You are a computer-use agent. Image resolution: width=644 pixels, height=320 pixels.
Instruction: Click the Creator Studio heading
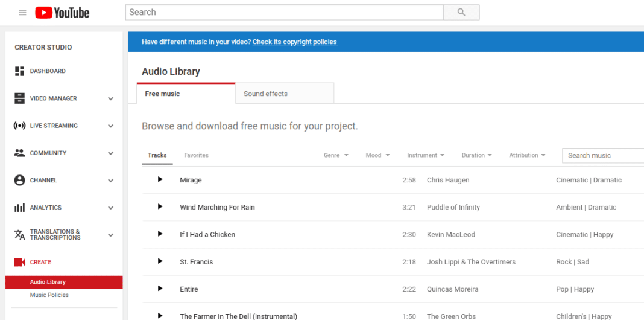tap(43, 47)
